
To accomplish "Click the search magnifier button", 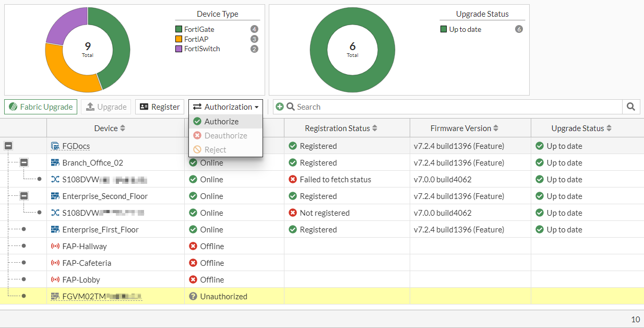I will click(630, 107).
